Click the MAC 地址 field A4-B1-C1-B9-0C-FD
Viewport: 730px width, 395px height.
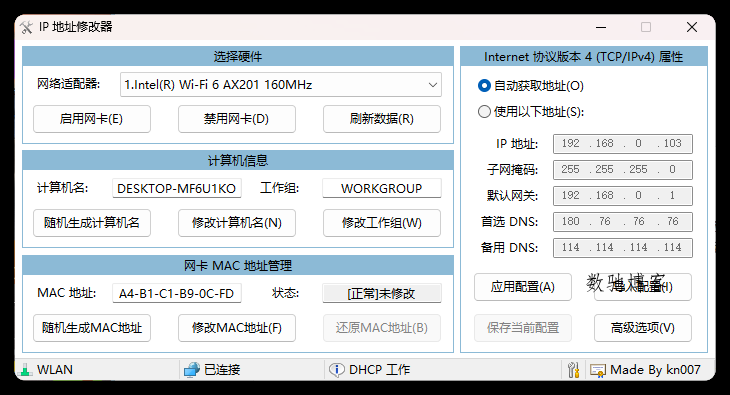click(176, 293)
